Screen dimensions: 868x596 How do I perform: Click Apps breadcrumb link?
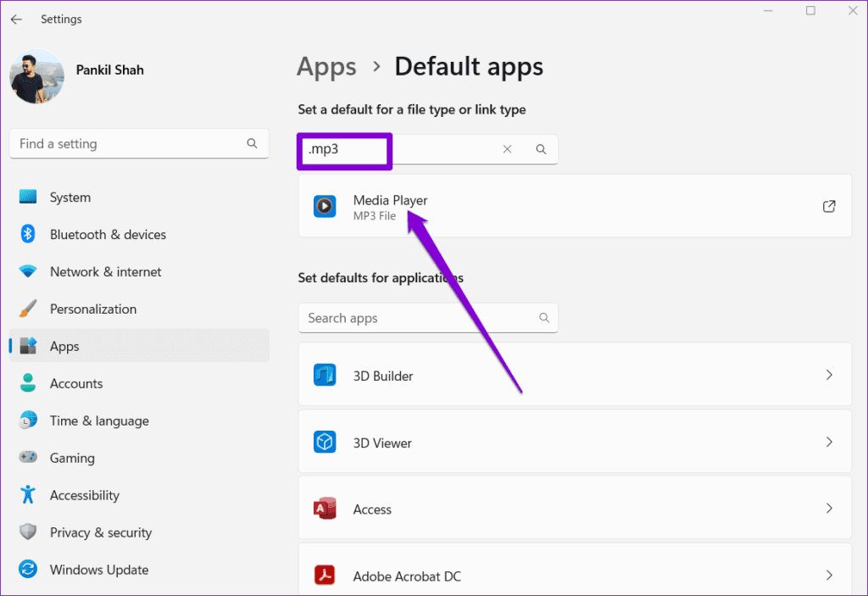(326, 66)
